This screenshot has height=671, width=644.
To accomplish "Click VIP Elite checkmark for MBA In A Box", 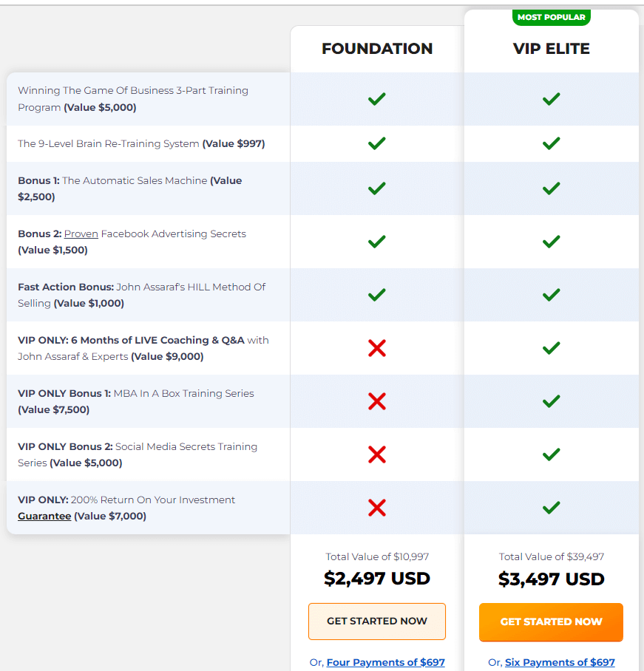I will pyautogui.click(x=551, y=401).
